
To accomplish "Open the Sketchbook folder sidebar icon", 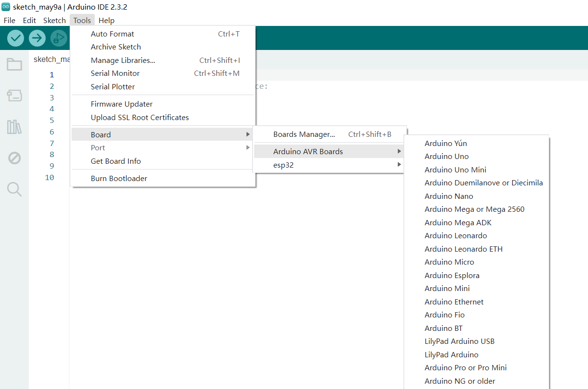I will tap(14, 64).
